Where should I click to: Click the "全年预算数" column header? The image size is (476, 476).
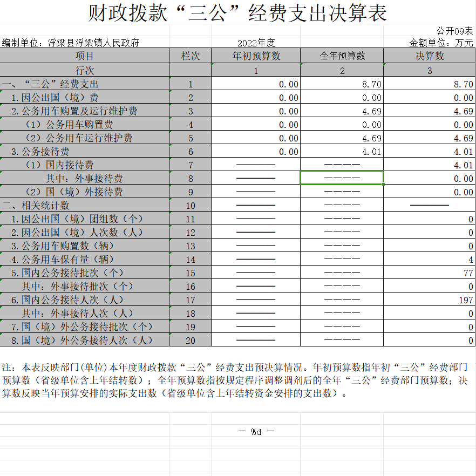342,56
